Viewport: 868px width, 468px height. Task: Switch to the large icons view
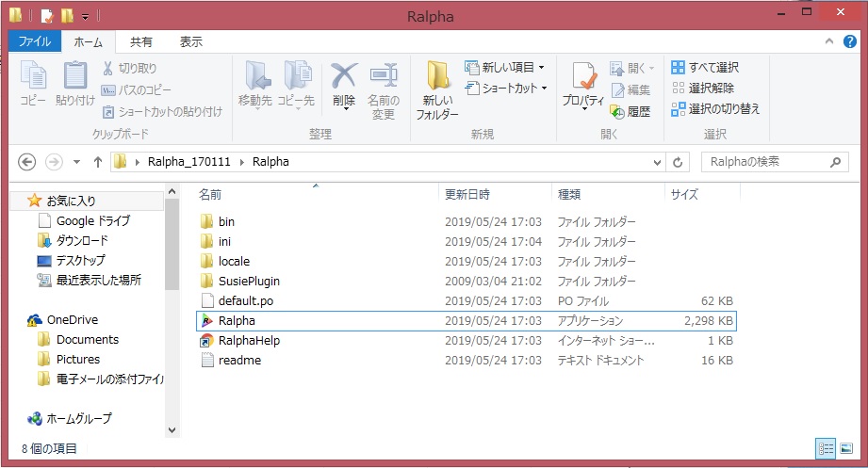tap(846, 449)
